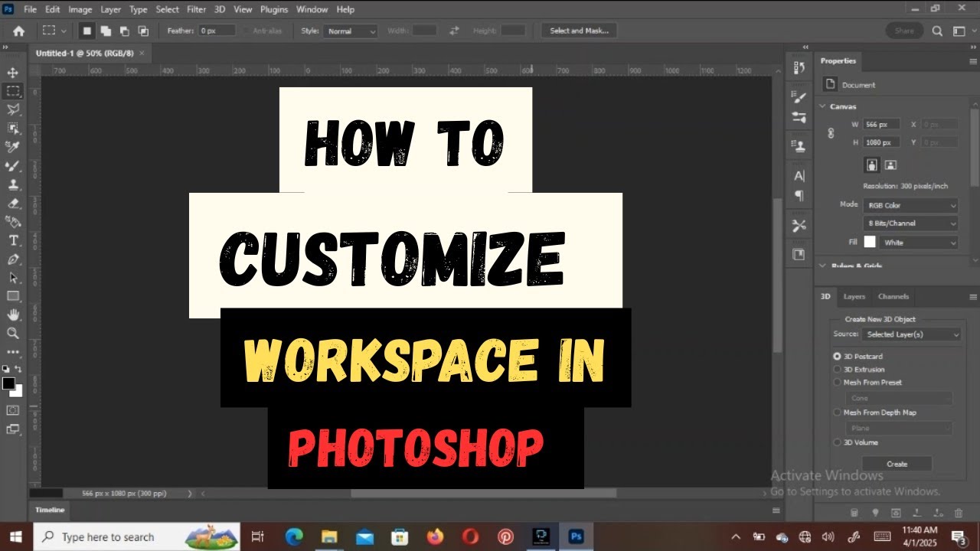
Task: Switch to the Channels tab
Action: click(x=893, y=297)
